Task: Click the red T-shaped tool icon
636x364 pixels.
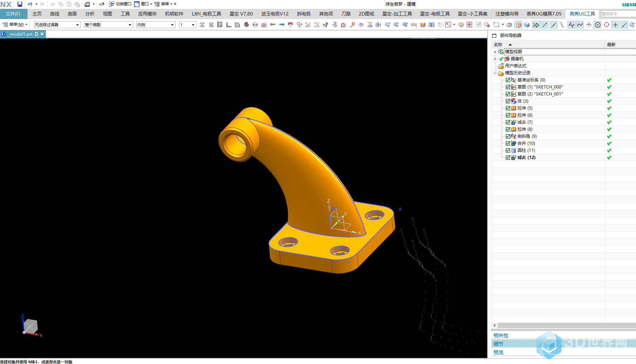Action: click(x=290, y=25)
